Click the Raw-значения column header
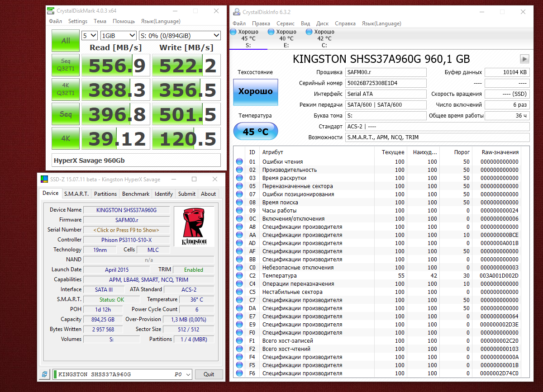The height and width of the screenshot is (392, 543). pyautogui.click(x=500, y=152)
